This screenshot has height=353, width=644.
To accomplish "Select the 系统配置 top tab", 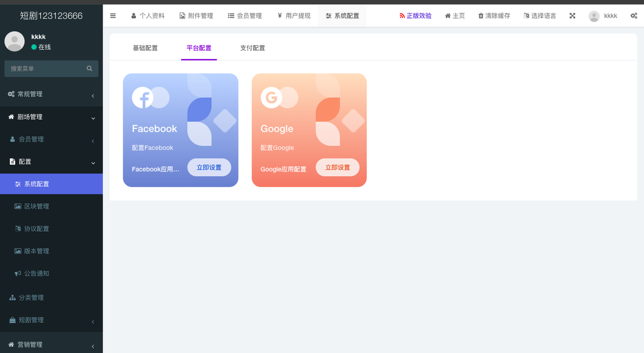I will click(342, 16).
